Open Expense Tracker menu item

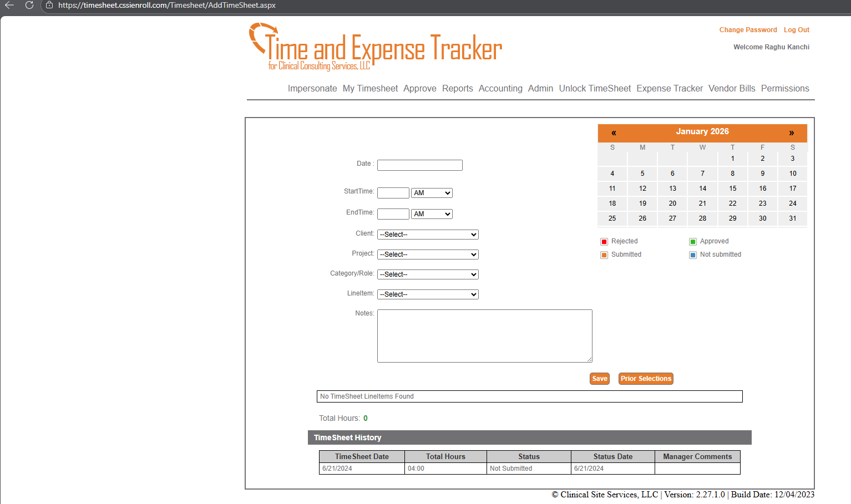tap(670, 89)
